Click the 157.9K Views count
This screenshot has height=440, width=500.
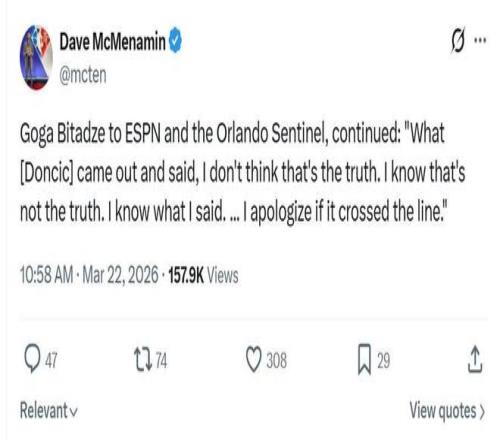[203, 276]
